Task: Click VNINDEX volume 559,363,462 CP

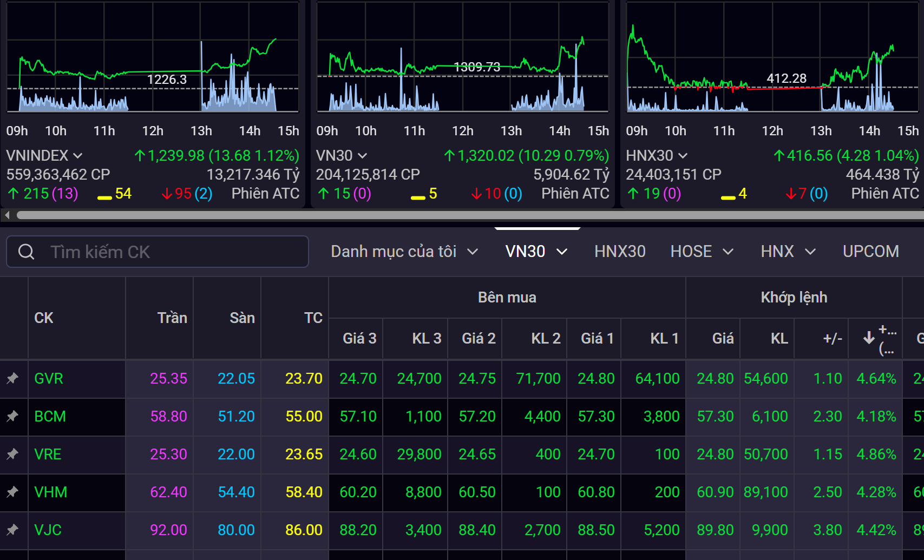Action: 58,174
